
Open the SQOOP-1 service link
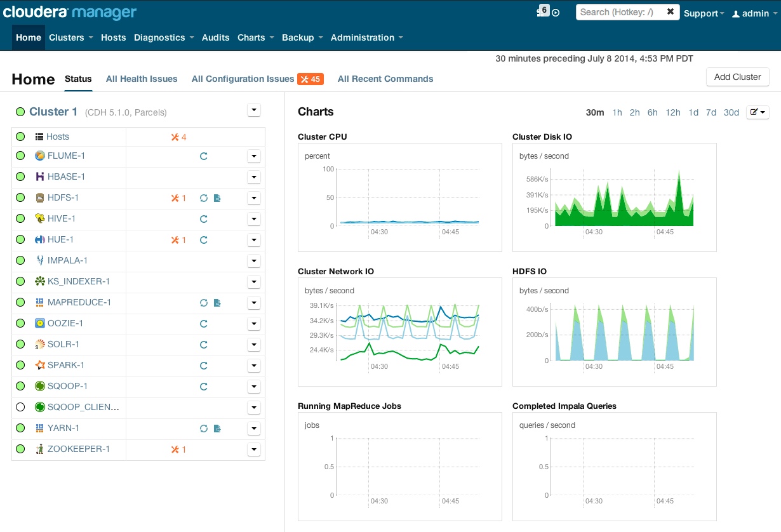(x=67, y=386)
